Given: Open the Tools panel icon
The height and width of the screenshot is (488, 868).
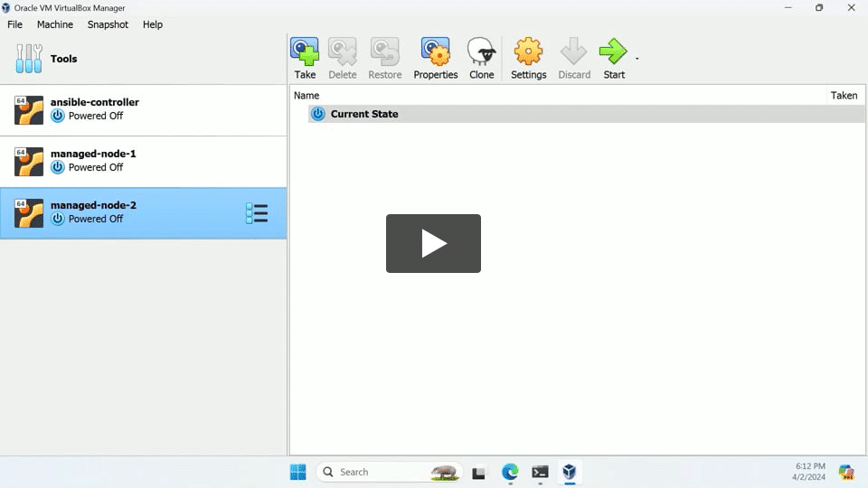Looking at the screenshot, I should point(29,59).
